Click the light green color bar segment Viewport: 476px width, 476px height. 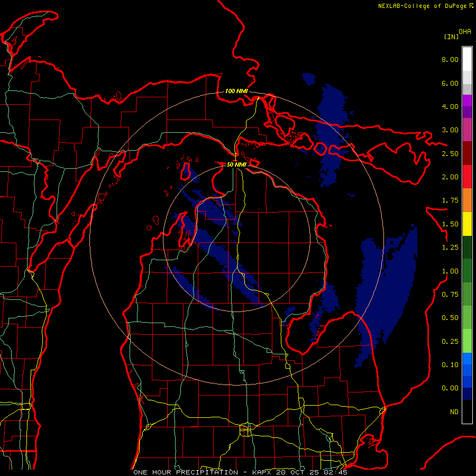(x=467, y=341)
